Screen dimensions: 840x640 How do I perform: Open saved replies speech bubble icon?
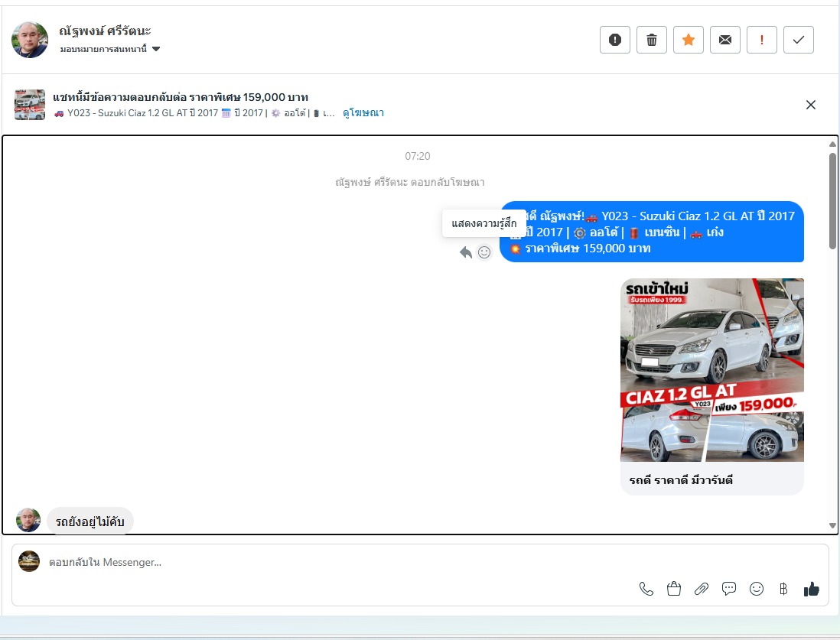point(729,589)
